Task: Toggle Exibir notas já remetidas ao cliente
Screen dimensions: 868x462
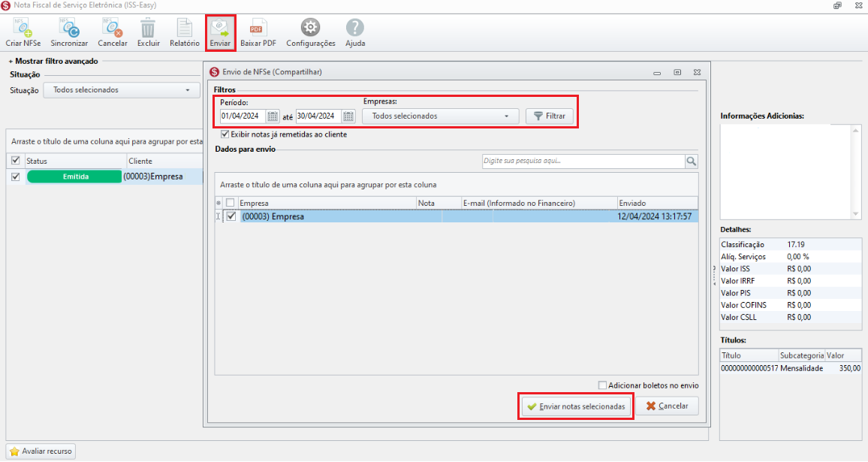Action: [225, 134]
